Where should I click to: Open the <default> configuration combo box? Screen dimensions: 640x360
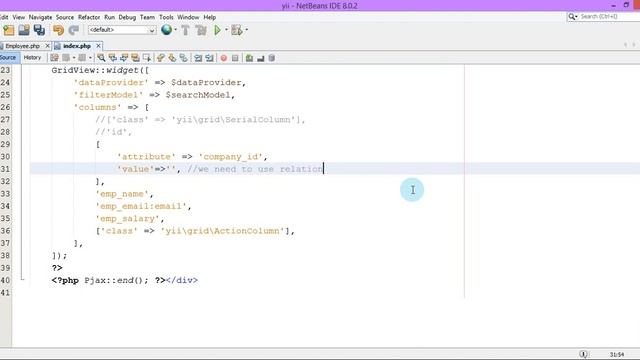point(122,30)
